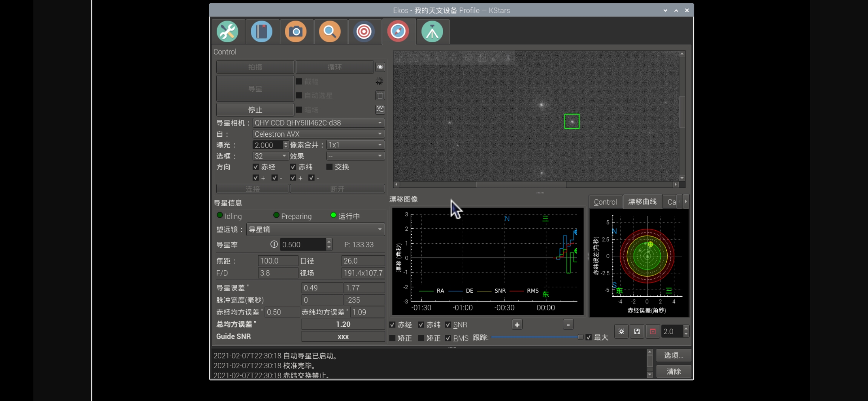Click the red clear plot icon
868x401 pixels.
[x=652, y=332]
